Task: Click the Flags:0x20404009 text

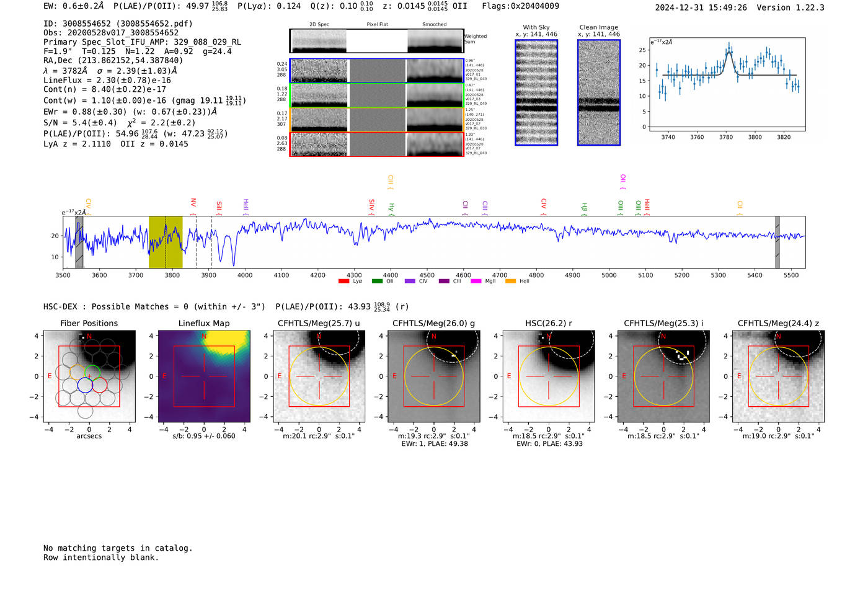Action: pos(520,6)
